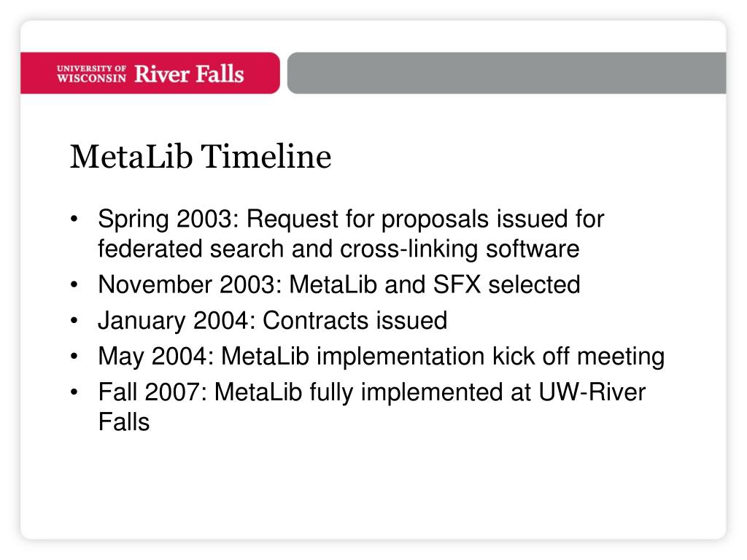
Task: Select the MetaLib Timeline title
Action: click(x=201, y=157)
